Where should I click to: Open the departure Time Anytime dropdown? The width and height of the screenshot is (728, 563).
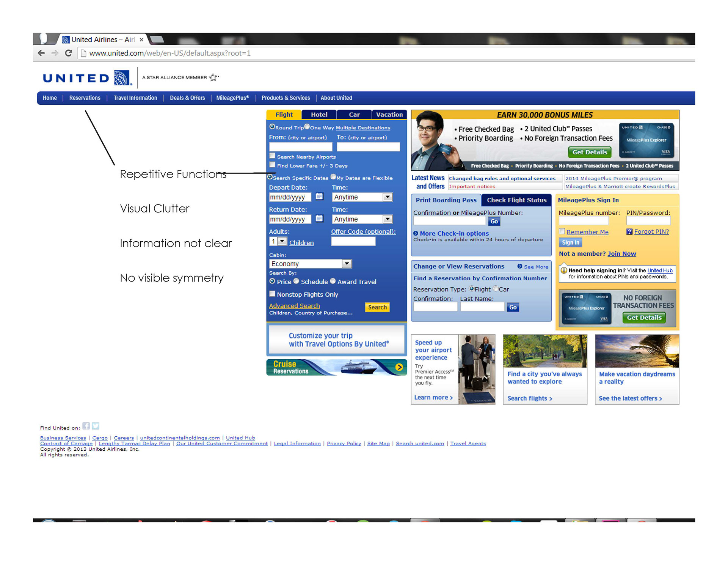point(387,197)
